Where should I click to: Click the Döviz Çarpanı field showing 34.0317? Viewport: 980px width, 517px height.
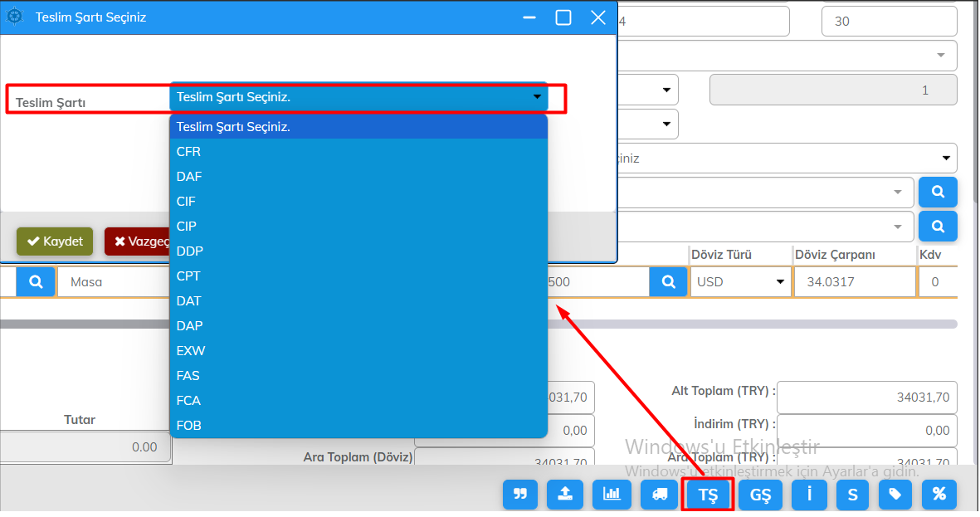pos(854,282)
